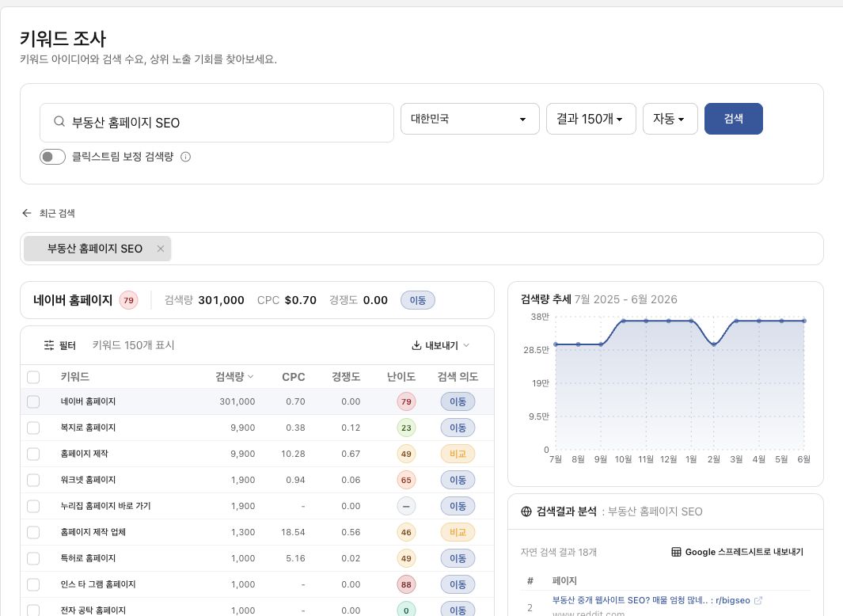Viewport: 843px width, 616px height.
Task: Click 비교 intent badge for 홈페이지 제작
Action: 458,454
